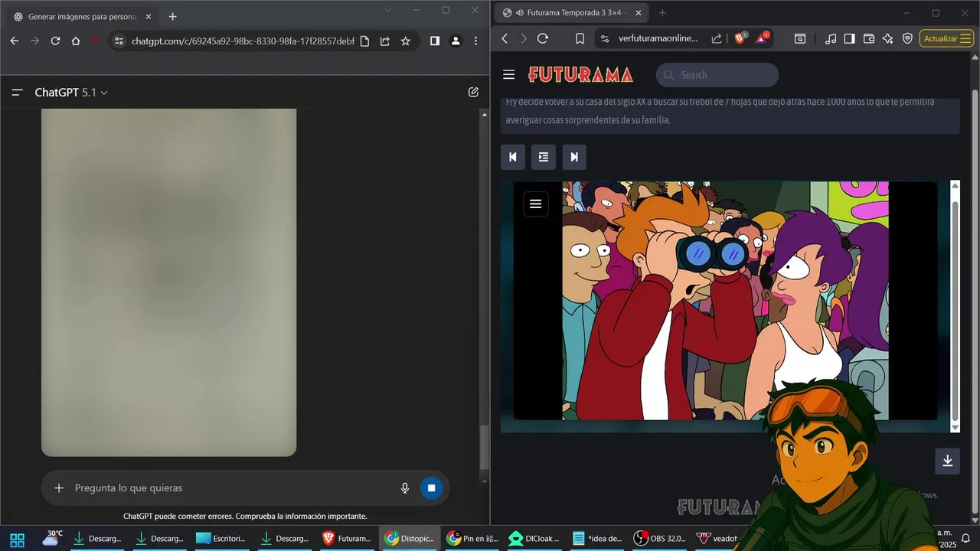This screenshot has height=551, width=980.
Task: Click the yellow 'Actualizar' update button
Action: 946,38
